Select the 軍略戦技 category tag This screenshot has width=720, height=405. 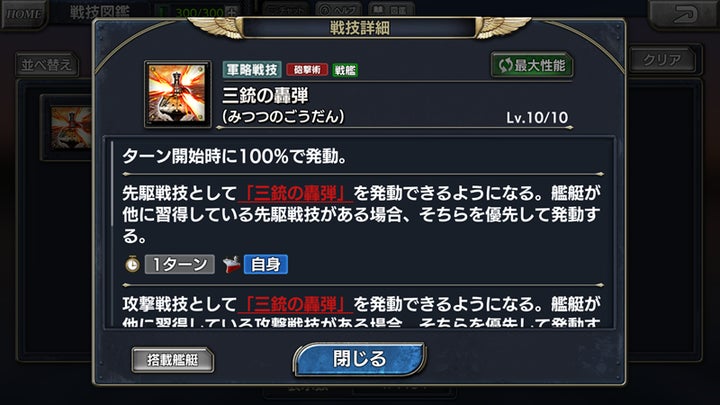[x=252, y=70]
